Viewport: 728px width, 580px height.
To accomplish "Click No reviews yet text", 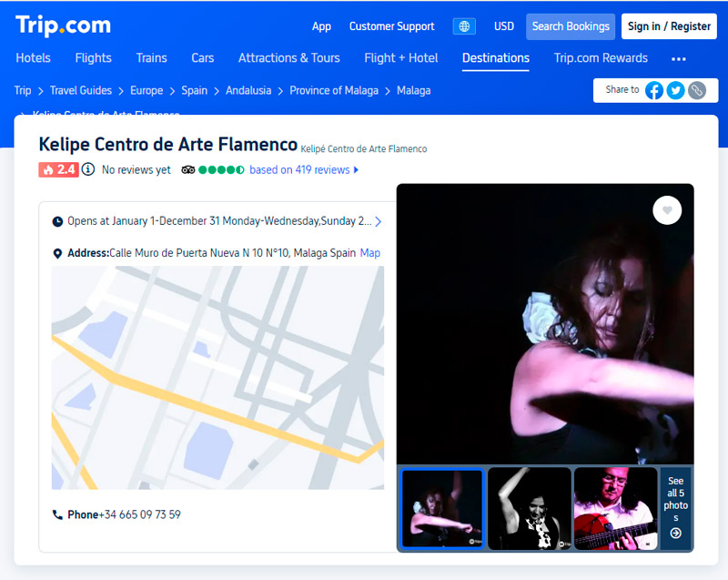I will pos(136,170).
